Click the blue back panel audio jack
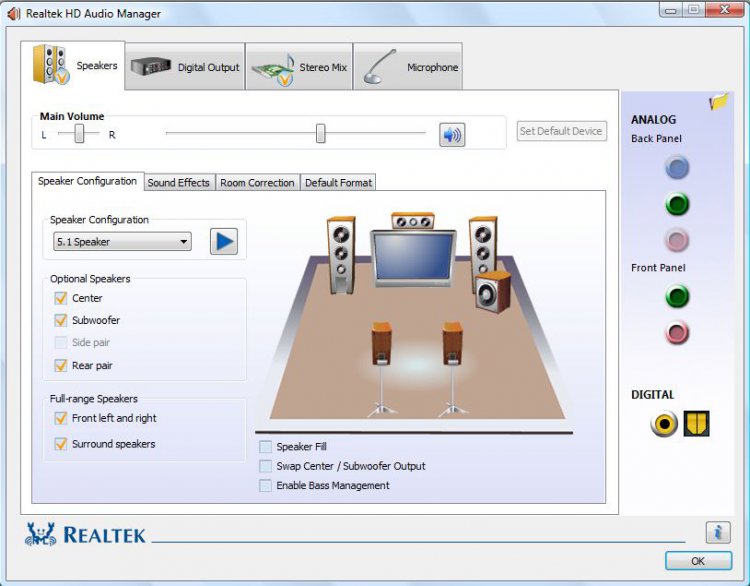 [677, 168]
